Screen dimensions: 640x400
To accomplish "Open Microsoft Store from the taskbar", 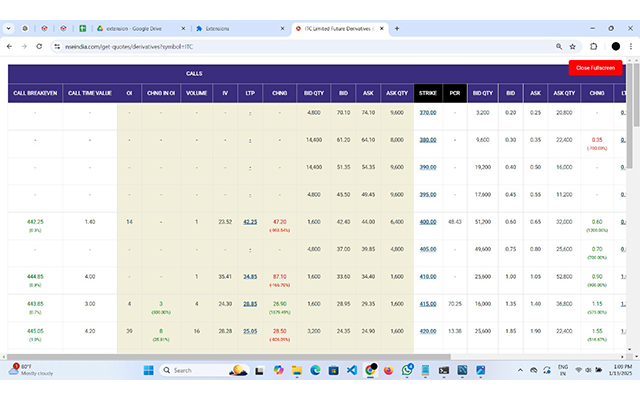I will click(x=333, y=370).
